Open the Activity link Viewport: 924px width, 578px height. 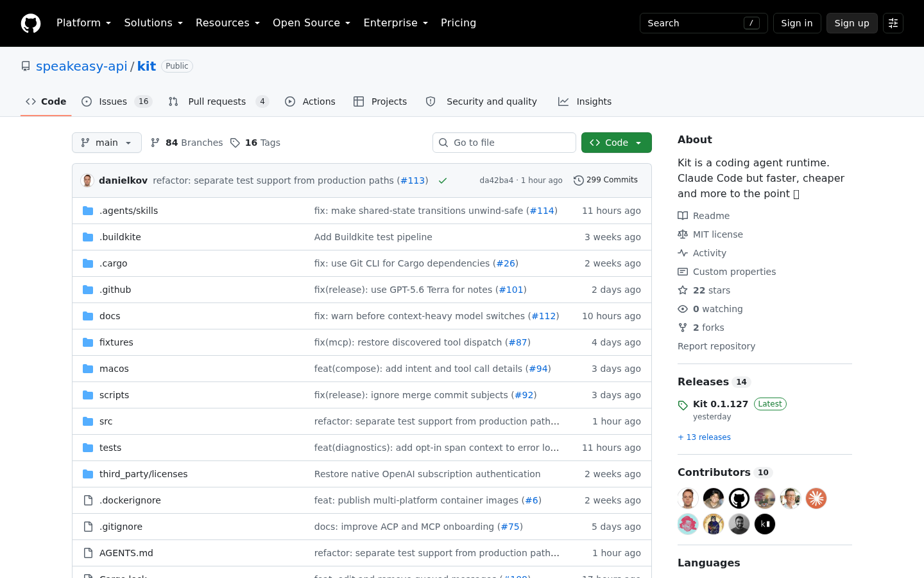(x=702, y=253)
